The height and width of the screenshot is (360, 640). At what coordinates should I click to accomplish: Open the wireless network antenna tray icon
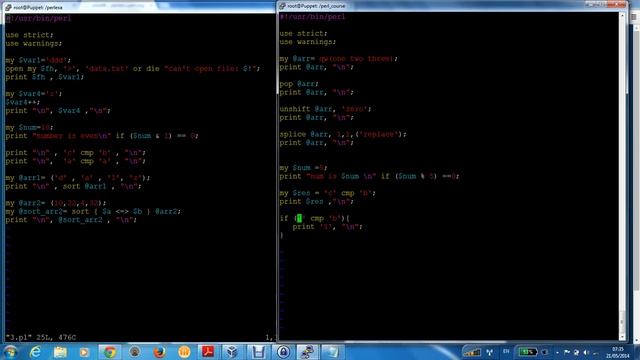[x=490, y=352]
